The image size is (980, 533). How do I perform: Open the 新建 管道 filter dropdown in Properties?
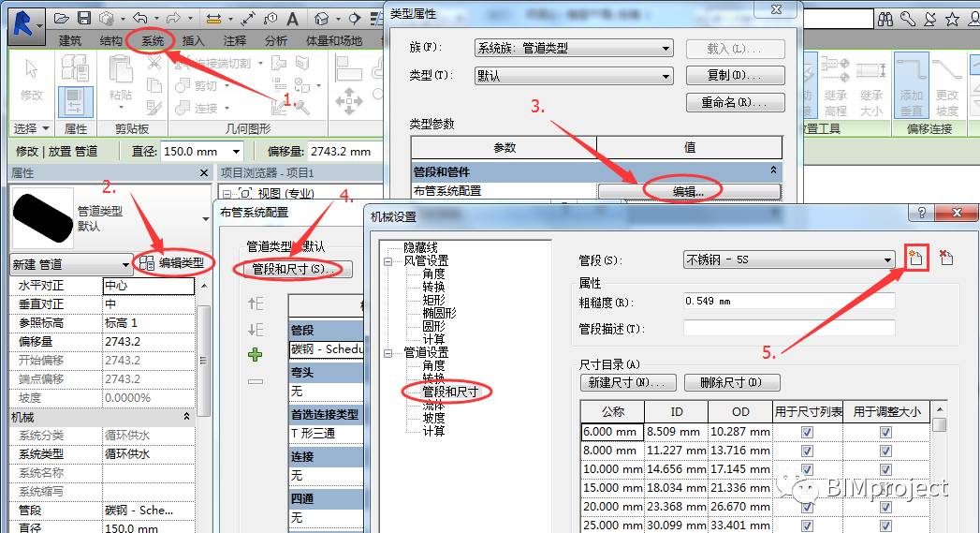(x=71, y=264)
